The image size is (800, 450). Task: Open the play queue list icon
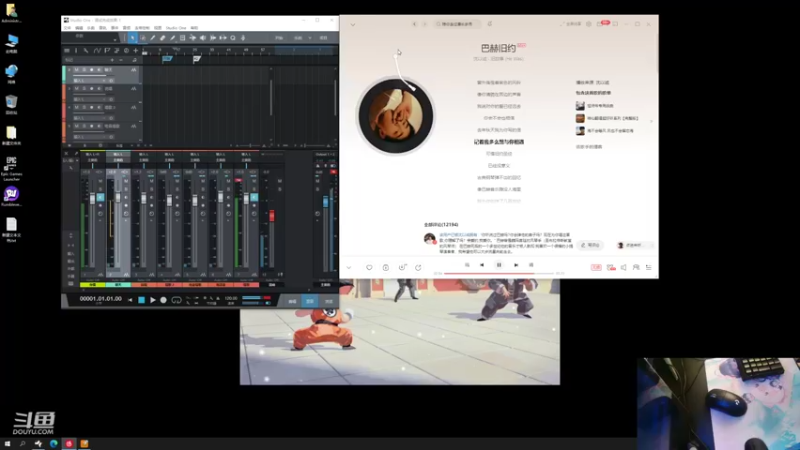[648, 267]
